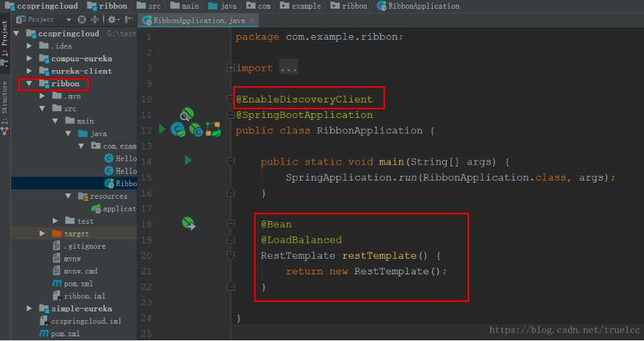Click the blue class gutter icon on line 12
644x341 pixels.
pyautogui.click(x=178, y=129)
